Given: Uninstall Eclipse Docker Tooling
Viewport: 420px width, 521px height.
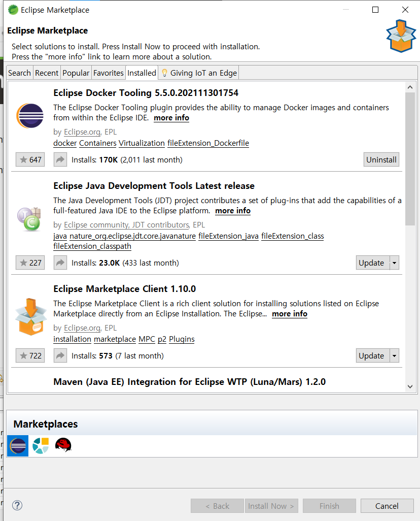Looking at the screenshot, I should (x=381, y=160).
